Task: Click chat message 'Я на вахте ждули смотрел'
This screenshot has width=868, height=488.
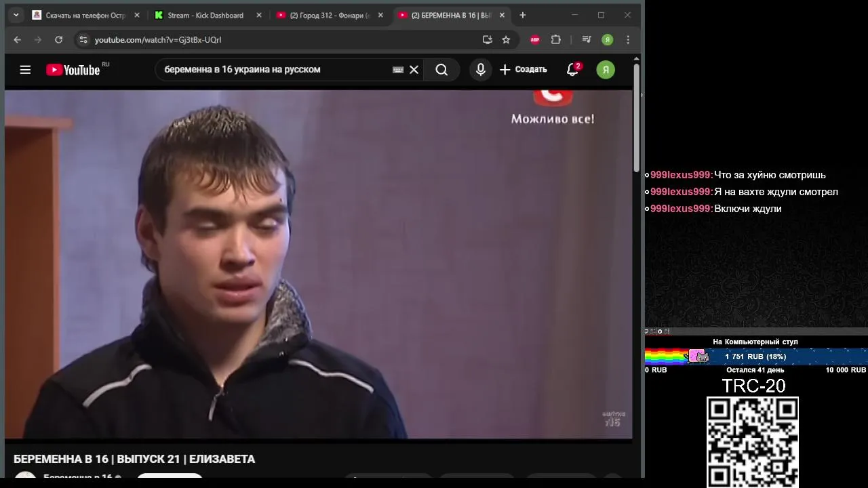Action: (776, 192)
